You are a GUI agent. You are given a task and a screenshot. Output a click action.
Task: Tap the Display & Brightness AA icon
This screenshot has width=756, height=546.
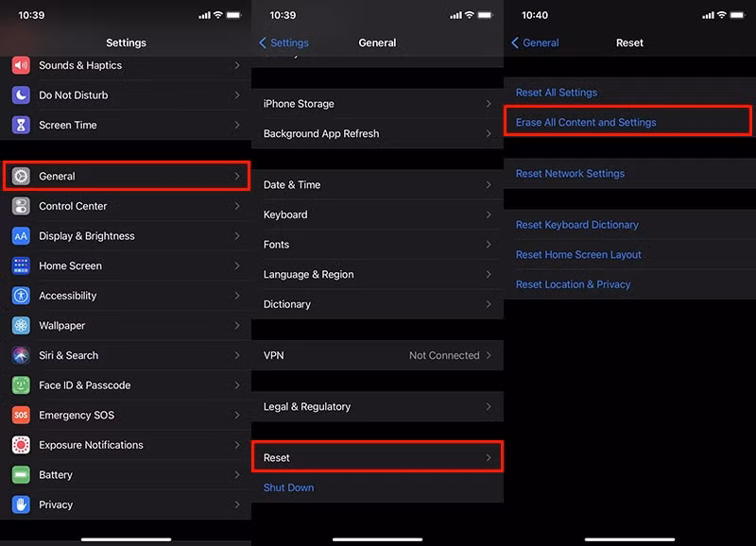[21, 236]
